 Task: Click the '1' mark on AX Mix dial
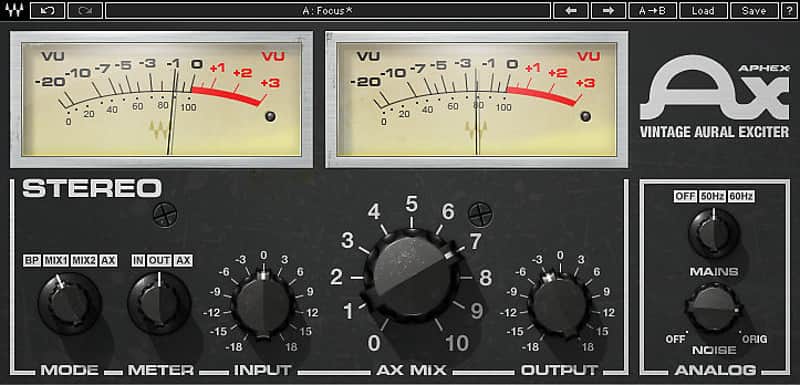pyautogui.click(x=348, y=311)
